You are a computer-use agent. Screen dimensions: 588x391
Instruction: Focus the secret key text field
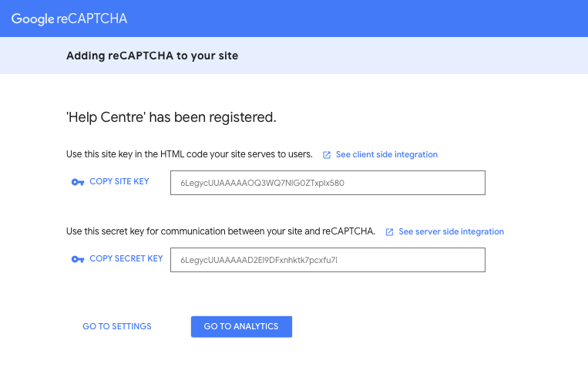pos(328,260)
